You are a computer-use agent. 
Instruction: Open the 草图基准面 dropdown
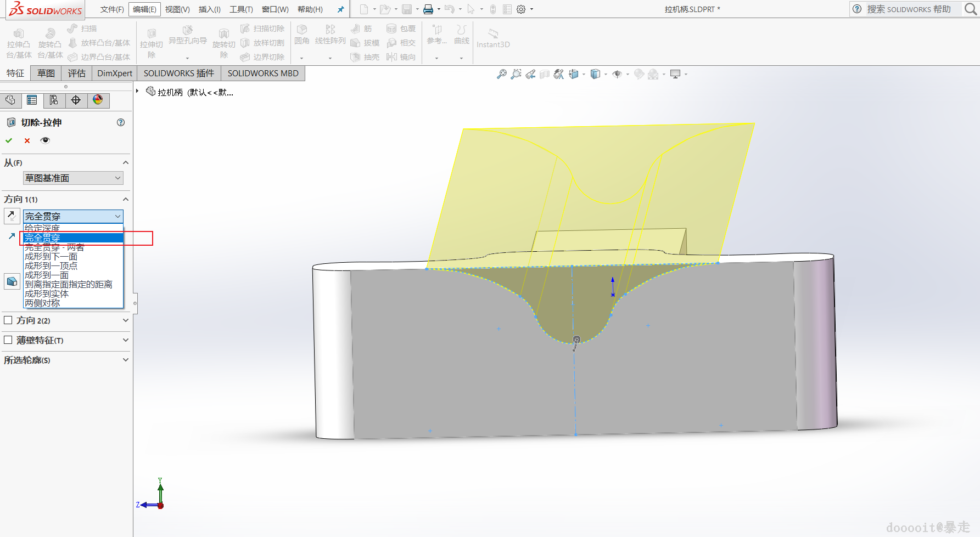click(73, 178)
